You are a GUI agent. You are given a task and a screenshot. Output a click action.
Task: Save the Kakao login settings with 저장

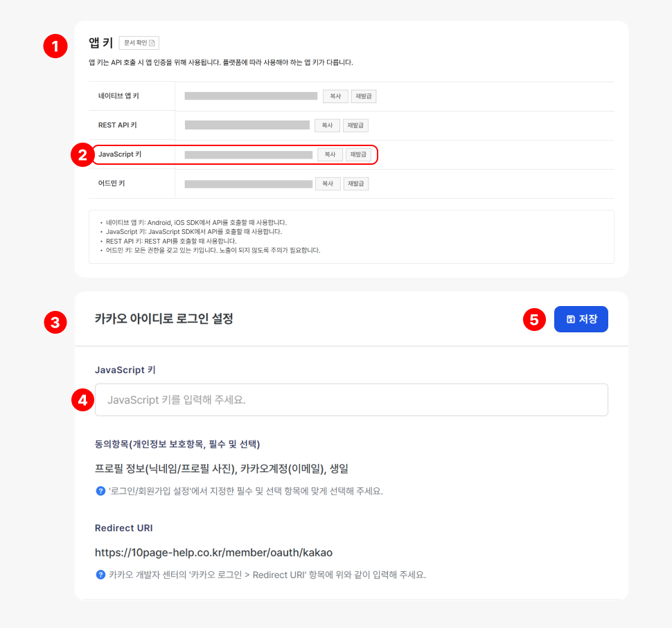581,319
